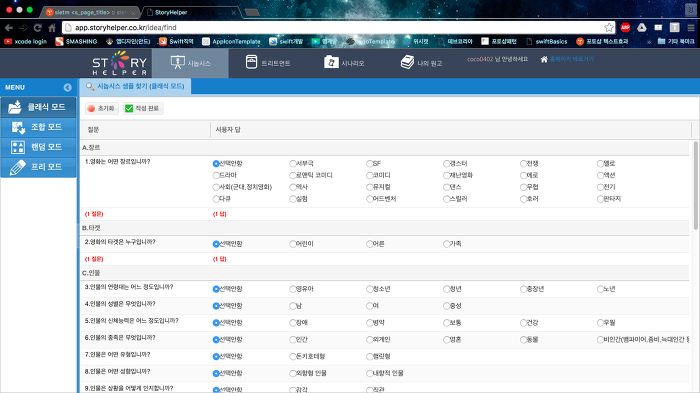
Task: Select 조합 모드 in the sidebar
Action: tap(38, 127)
